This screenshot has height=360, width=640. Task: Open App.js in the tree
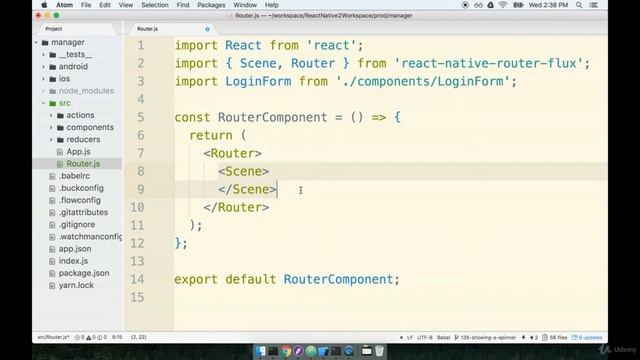point(78,152)
